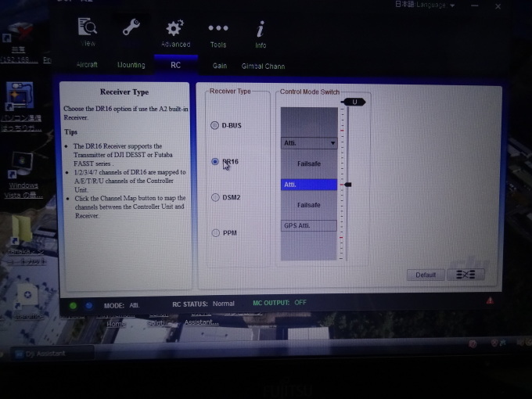Switch to the Mounting tab

(x=131, y=65)
